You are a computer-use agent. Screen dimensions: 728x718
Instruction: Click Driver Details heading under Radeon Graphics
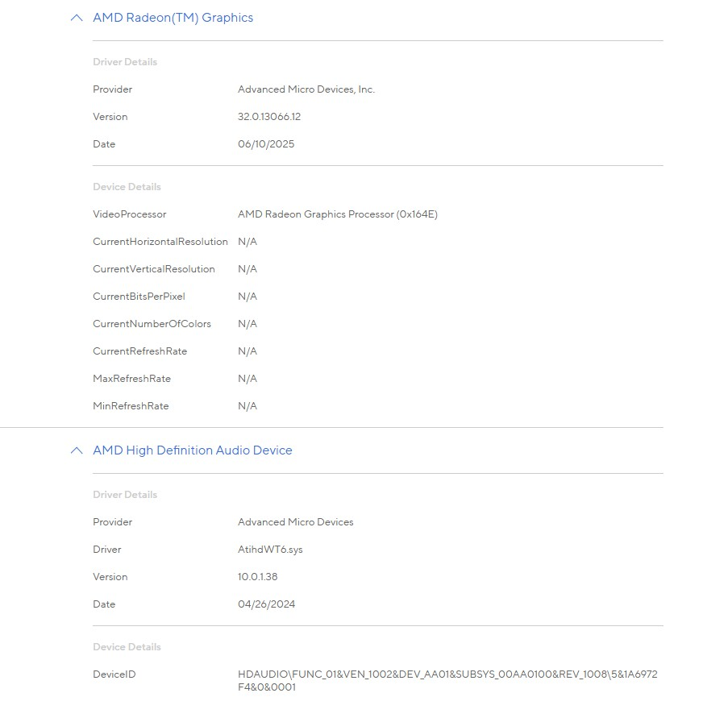125,62
